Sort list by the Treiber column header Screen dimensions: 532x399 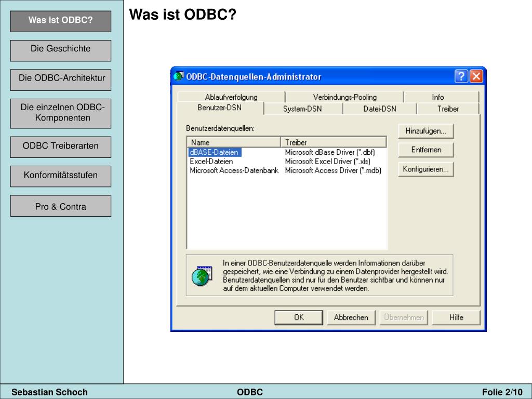pos(334,142)
